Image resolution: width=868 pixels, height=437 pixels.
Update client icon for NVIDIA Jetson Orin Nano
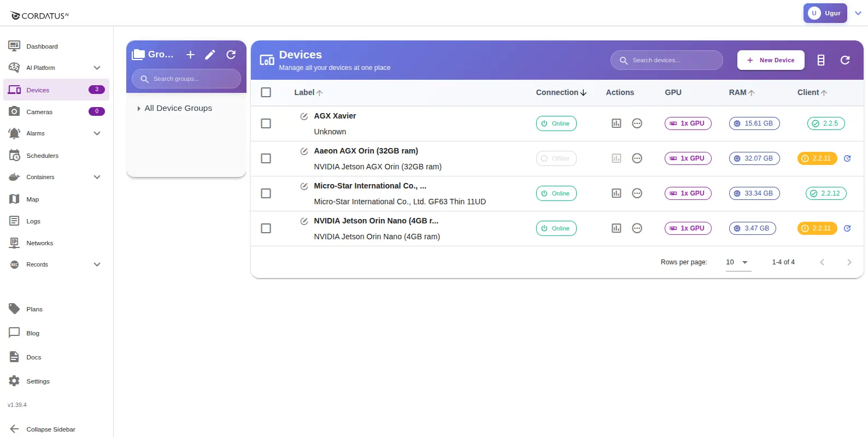point(847,228)
